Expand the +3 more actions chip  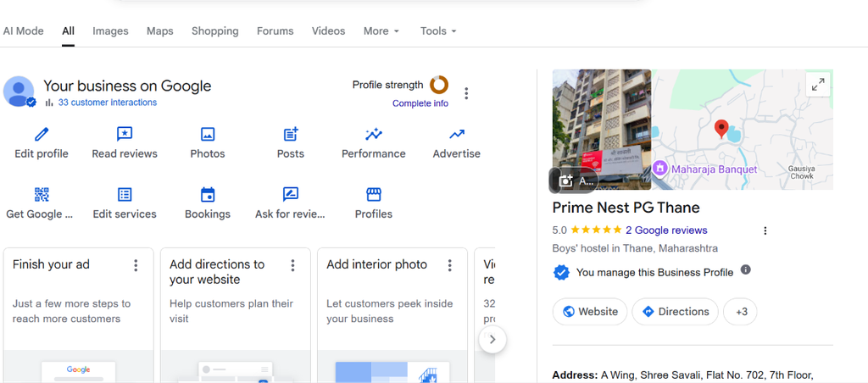tap(740, 312)
